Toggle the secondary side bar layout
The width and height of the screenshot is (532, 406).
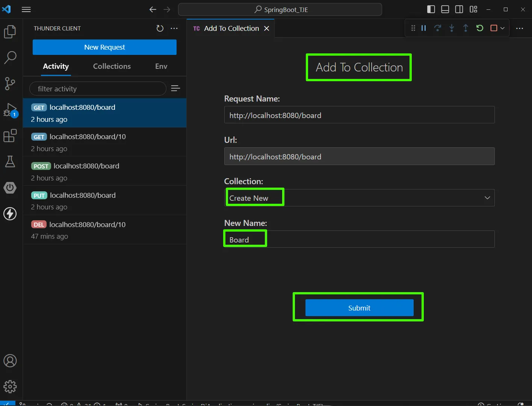click(459, 9)
